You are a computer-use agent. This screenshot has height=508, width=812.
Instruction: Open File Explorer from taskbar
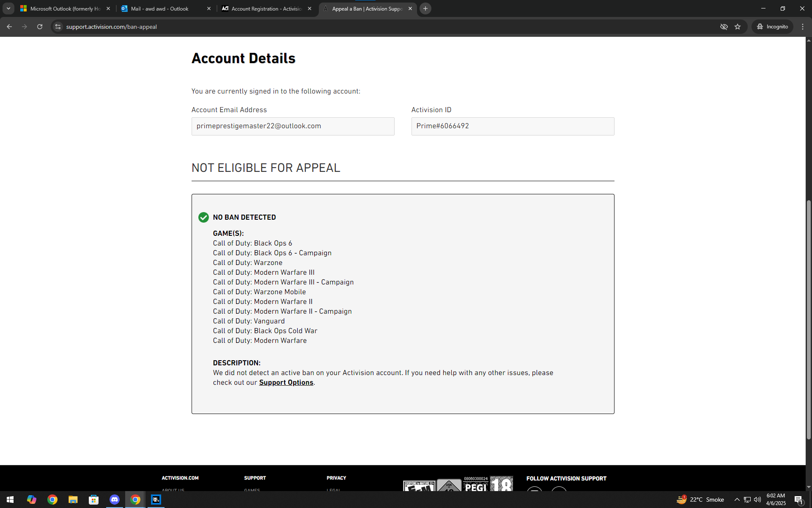coord(73,500)
